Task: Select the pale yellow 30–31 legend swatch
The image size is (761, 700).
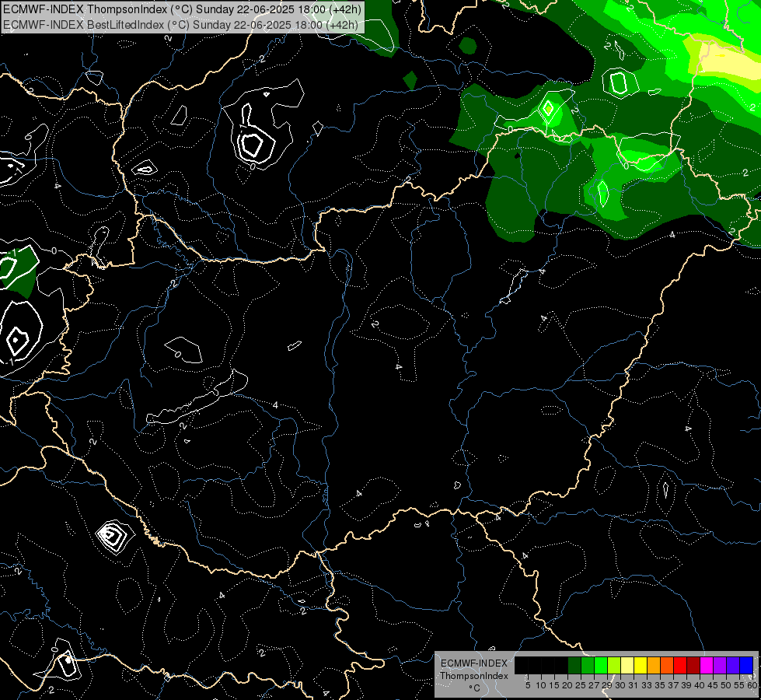Action: pos(627,665)
